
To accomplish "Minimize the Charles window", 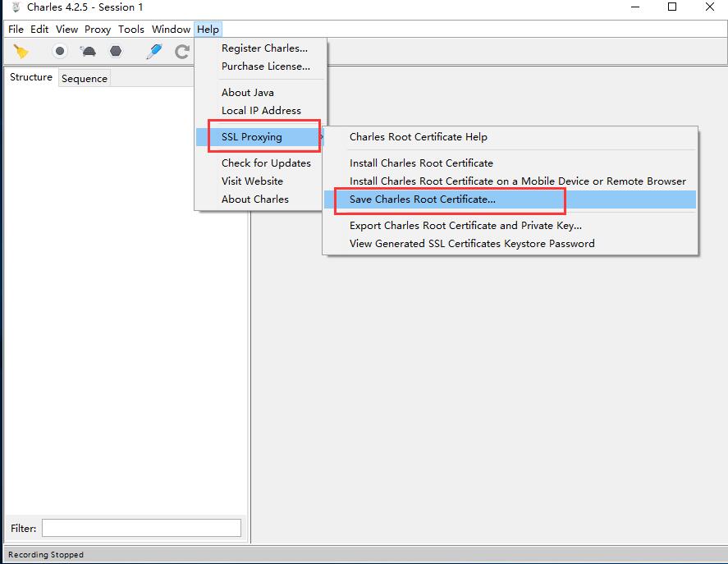I will click(635, 7).
